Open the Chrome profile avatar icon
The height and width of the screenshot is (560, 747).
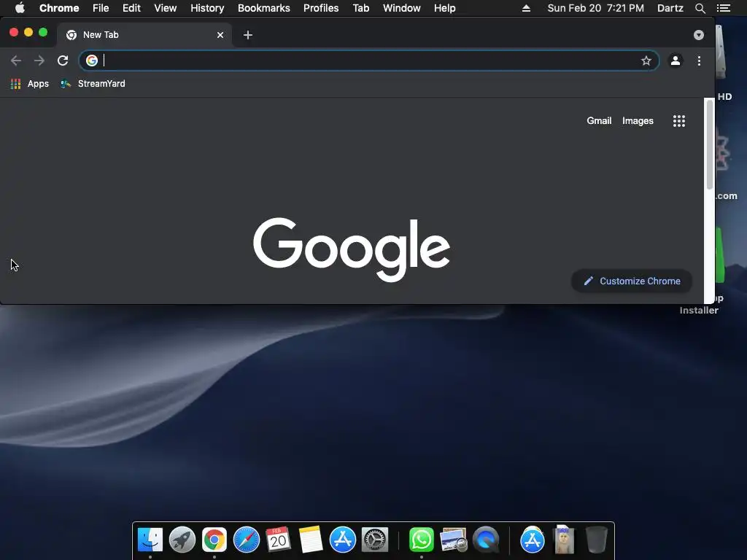[x=675, y=61]
